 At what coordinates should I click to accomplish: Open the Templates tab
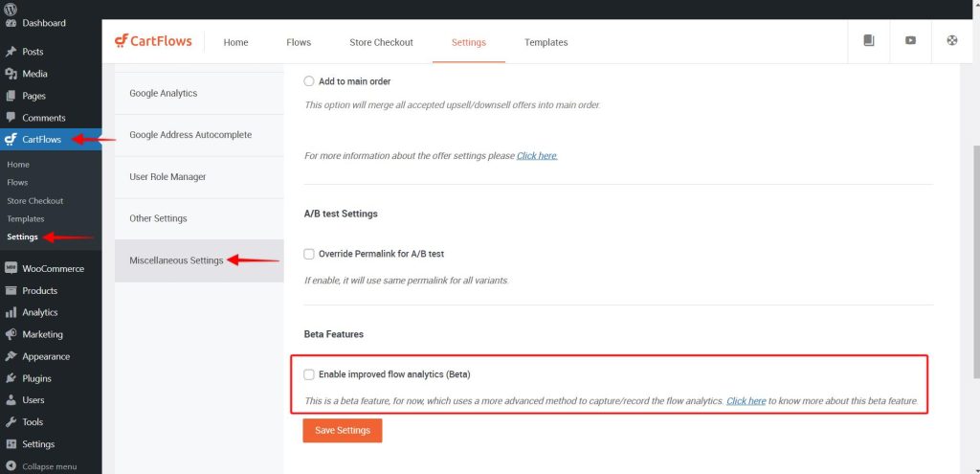(x=546, y=42)
